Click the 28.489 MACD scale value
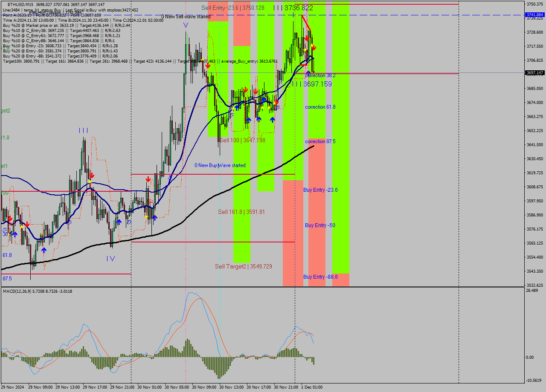Image resolution: width=546 pixels, height=392 pixels. click(532, 291)
